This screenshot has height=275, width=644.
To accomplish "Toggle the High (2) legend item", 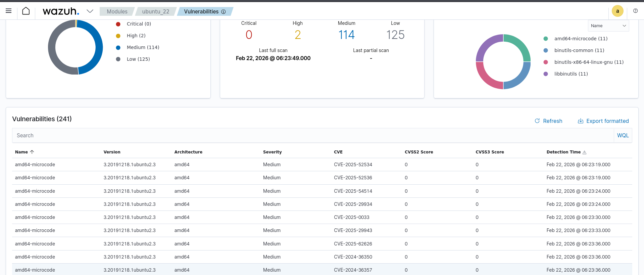I will click(x=131, y=36).
